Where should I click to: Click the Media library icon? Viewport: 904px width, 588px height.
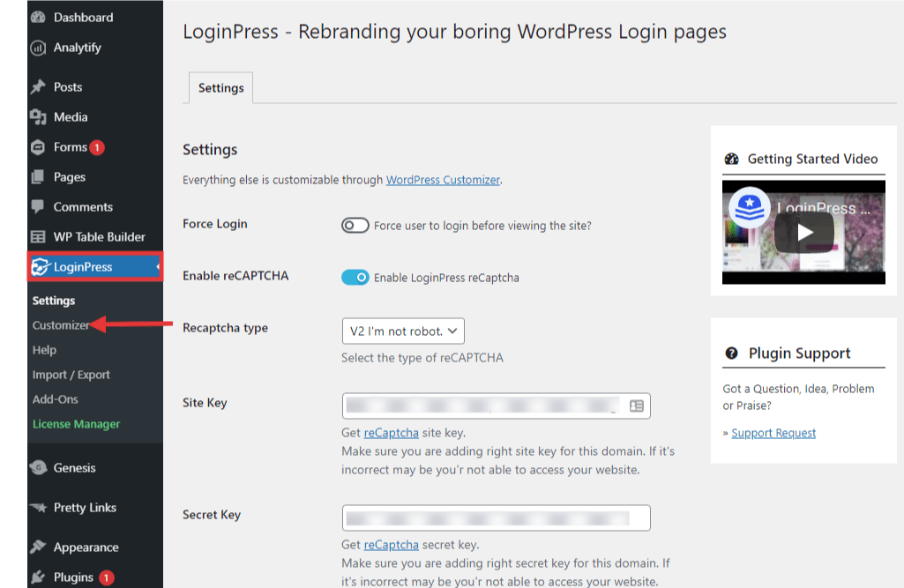pos(38,117)
